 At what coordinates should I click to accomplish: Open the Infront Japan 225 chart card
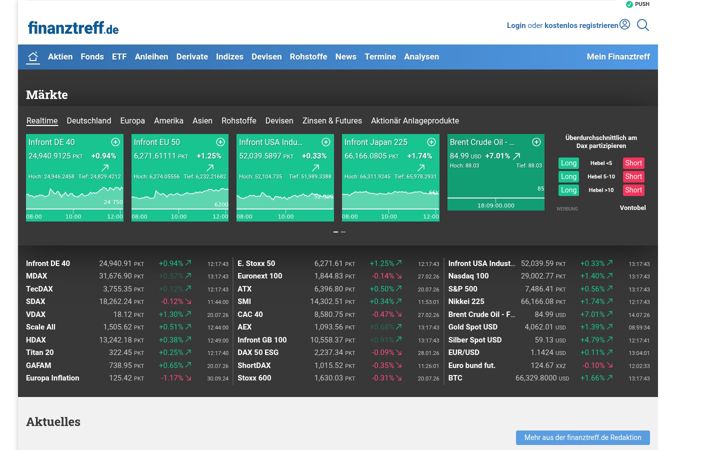(390, 178)
